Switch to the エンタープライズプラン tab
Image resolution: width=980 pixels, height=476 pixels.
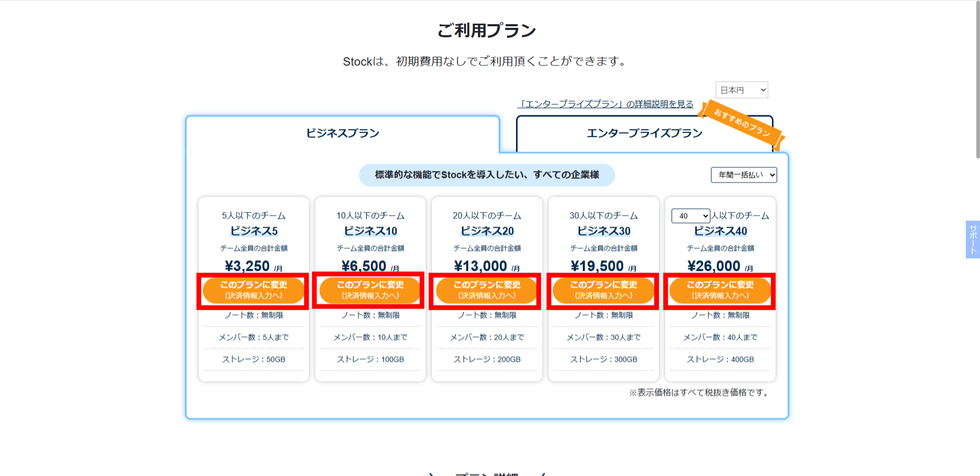pyautogui.click(x=644, y=133)
